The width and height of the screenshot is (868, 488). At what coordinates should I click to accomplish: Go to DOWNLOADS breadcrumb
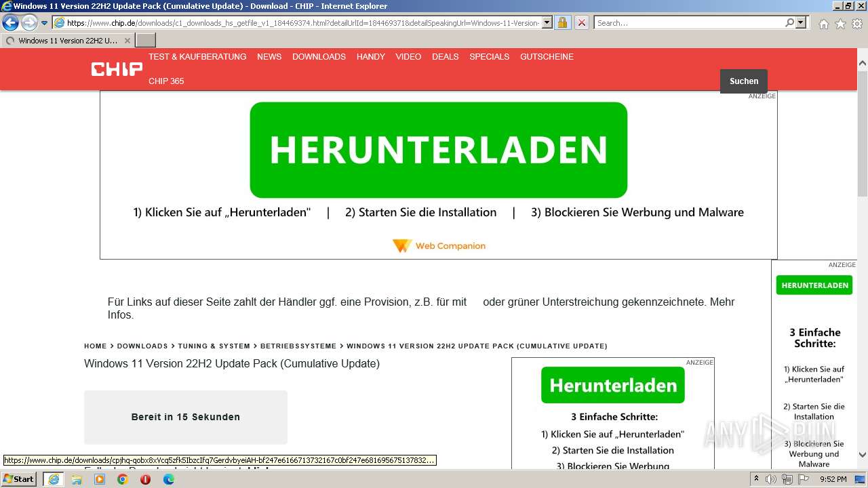tap(142, 346)
